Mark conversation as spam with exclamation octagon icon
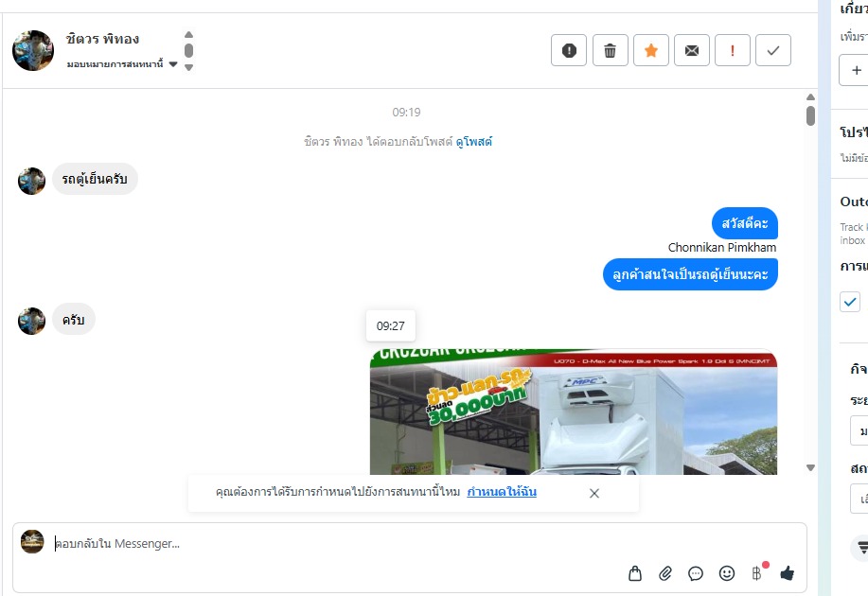868x596 pixels. click(569, 50)
